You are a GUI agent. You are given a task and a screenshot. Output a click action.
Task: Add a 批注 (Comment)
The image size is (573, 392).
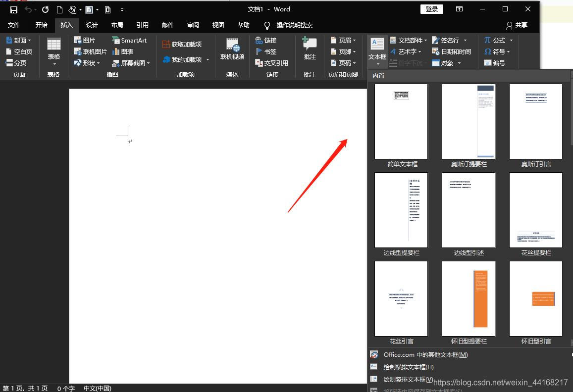tap(310, 49)
